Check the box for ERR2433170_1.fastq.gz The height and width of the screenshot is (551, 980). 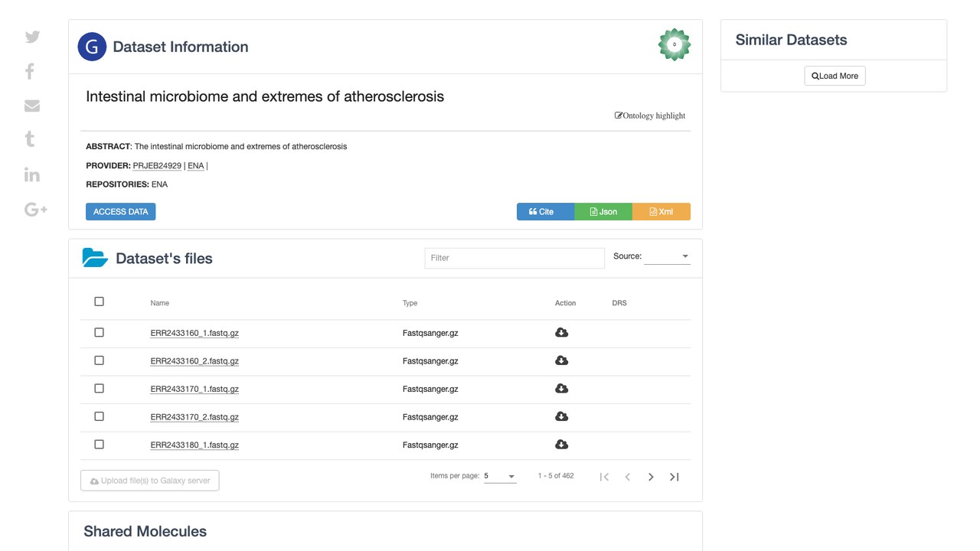99,389
